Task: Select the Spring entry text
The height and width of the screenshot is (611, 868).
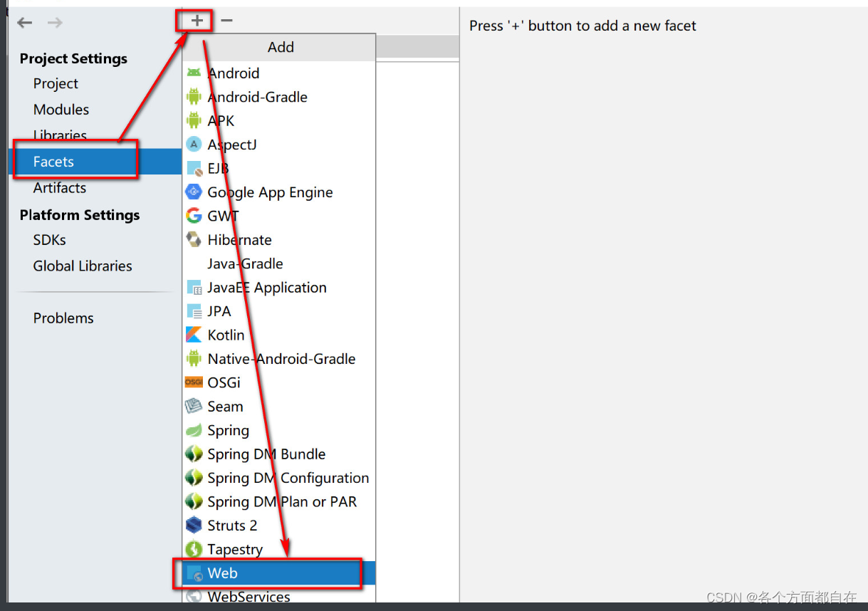Action: coord(228,431)
